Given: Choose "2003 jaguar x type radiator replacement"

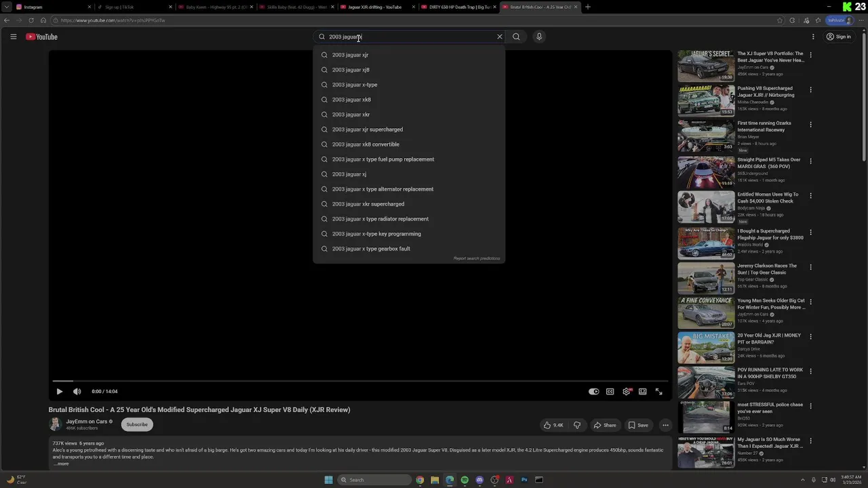Looking at the screenshot, I should [409, 219].
